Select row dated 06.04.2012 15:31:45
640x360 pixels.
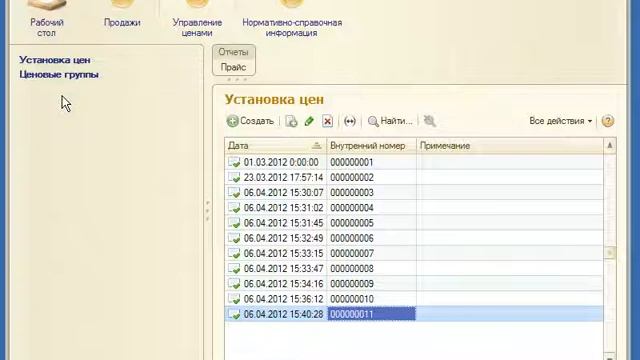coord(413,223)
